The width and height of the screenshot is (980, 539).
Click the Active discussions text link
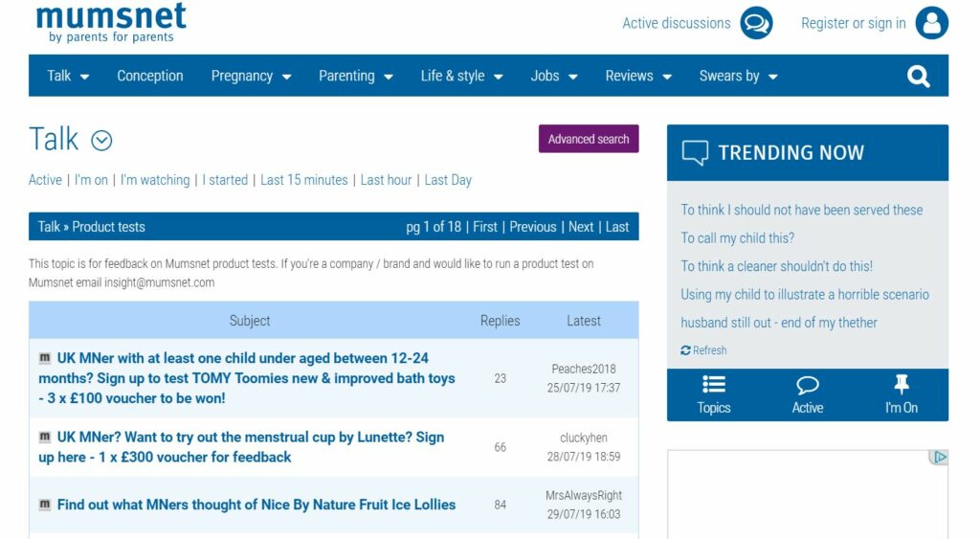coord(677,23)
